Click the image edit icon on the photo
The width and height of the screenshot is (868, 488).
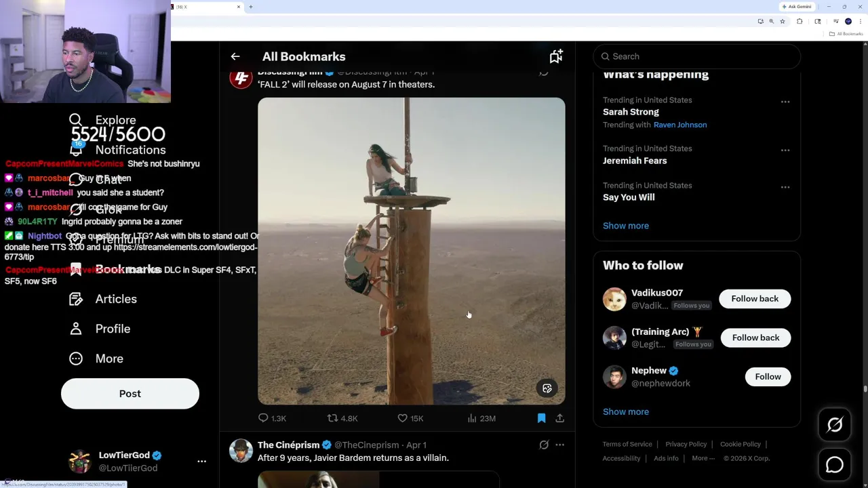(x=547, y=388)
